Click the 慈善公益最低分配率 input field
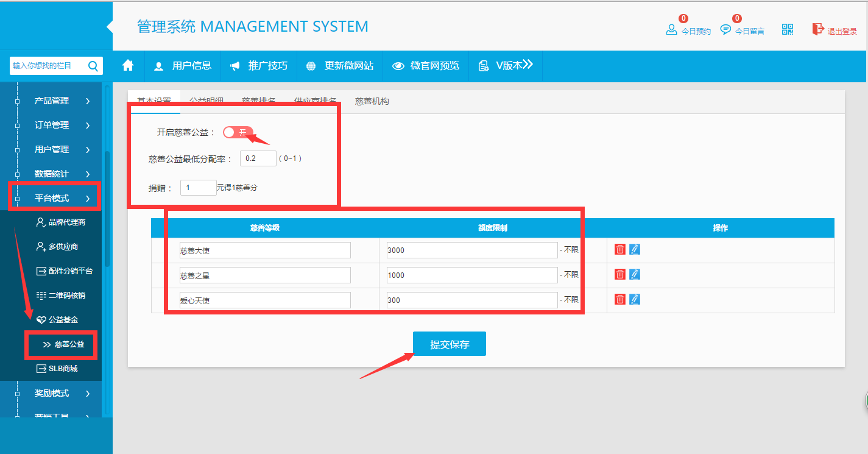 pyautogui.click(x=258, y=158)
